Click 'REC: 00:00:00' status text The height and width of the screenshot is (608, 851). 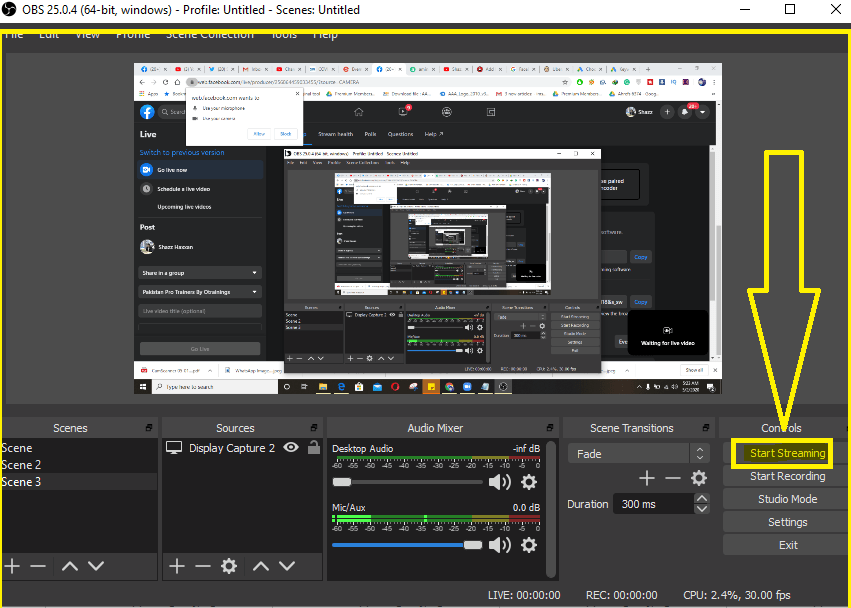(621, 595)
